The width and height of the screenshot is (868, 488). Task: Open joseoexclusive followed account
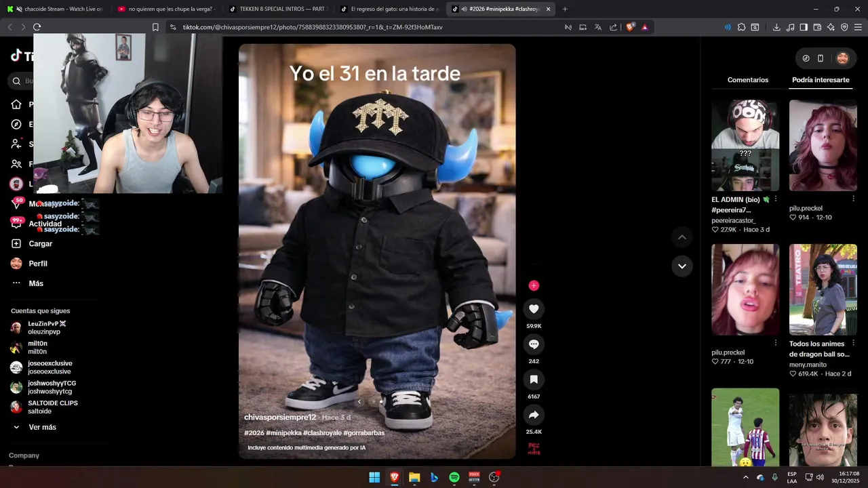coord(41,367)
